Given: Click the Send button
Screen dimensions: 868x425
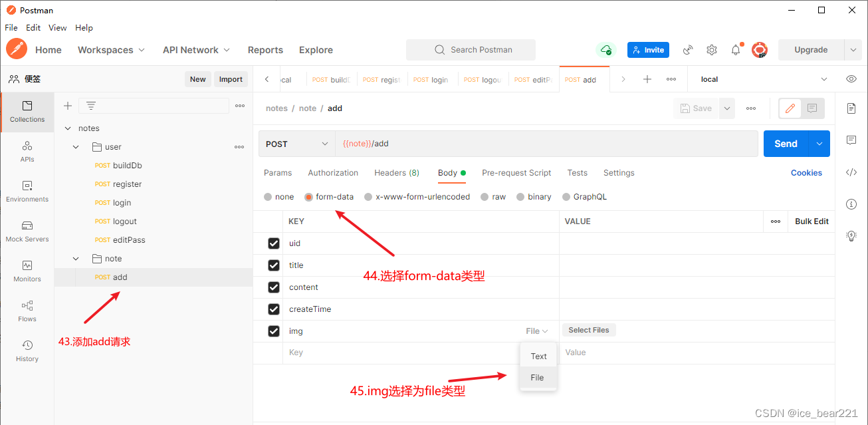Looking at the screenshot, I should coord(786,144).
